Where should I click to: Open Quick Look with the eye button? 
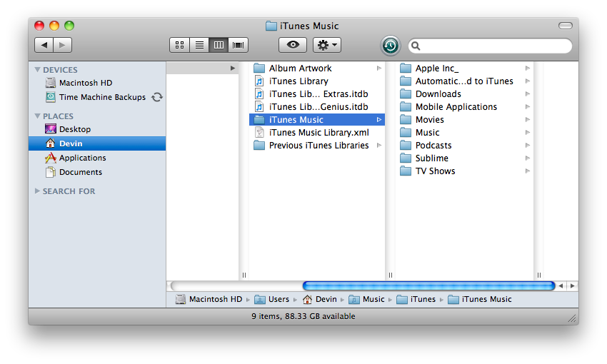coord(293,45)
